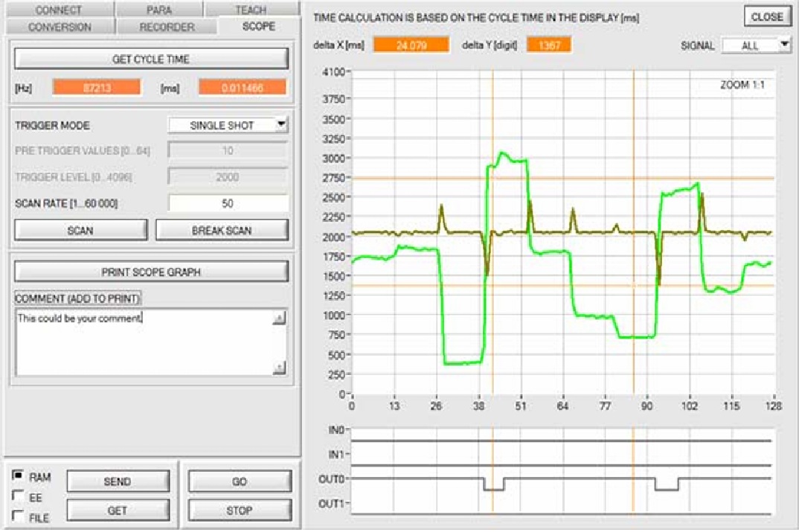Select the FILE radio option
This screenshot has height=532, width=799.
(18, 516)
